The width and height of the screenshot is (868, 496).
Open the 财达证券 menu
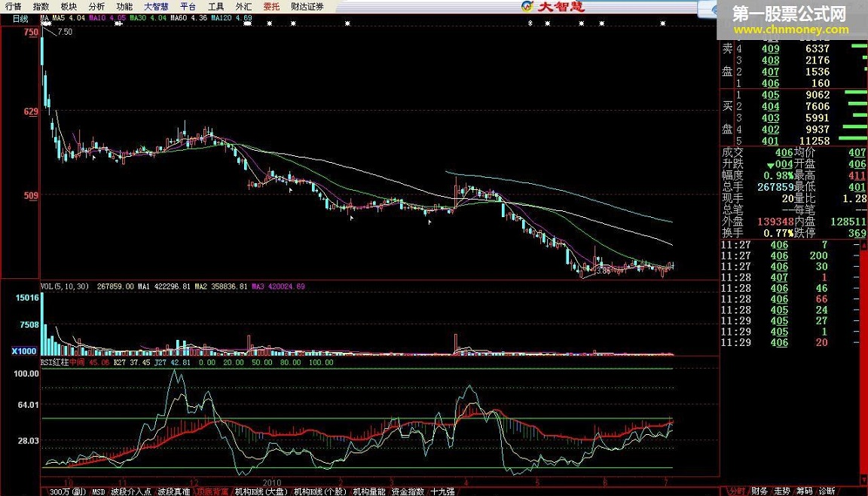point(307,7)
